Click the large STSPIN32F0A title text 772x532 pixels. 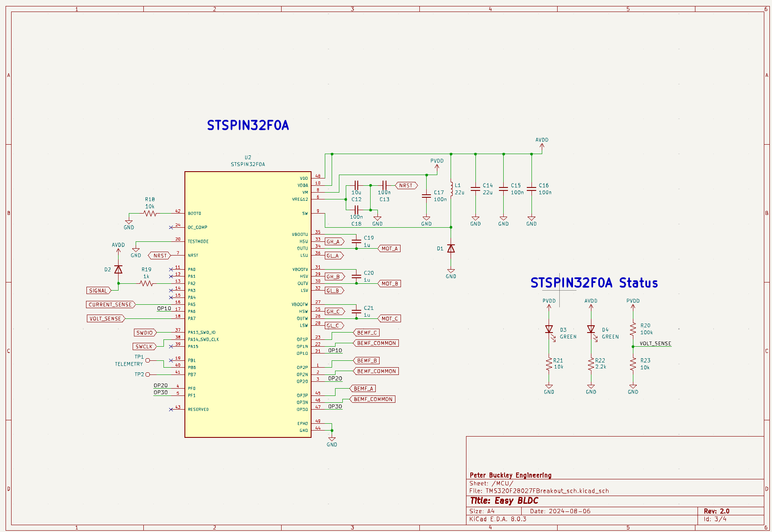pyautogui.click(x=248, y=125)
